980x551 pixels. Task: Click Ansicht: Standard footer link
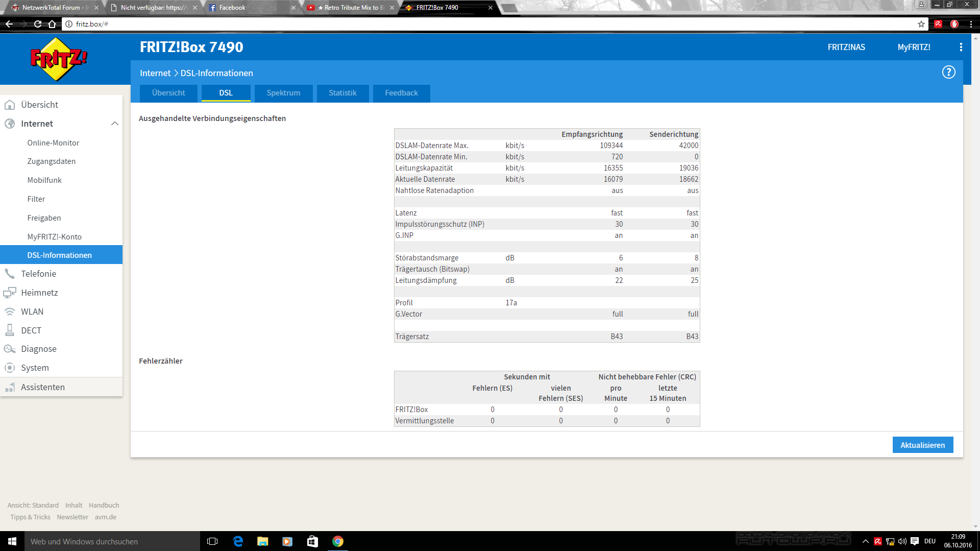click(33, 505)
